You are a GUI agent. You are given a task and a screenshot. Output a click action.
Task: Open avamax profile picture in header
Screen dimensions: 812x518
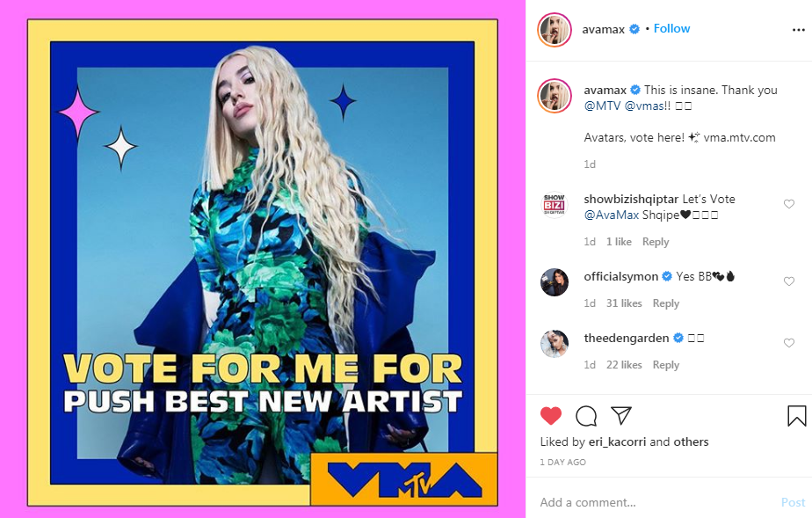(x=555, y=30)
